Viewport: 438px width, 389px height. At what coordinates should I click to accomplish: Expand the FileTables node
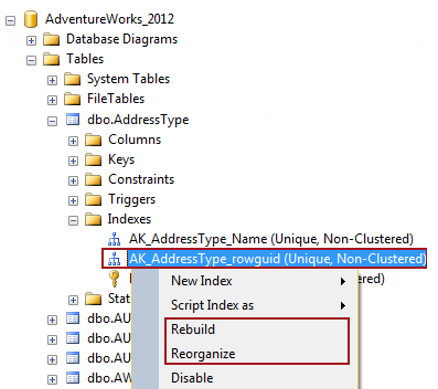[x=52, y=100]
